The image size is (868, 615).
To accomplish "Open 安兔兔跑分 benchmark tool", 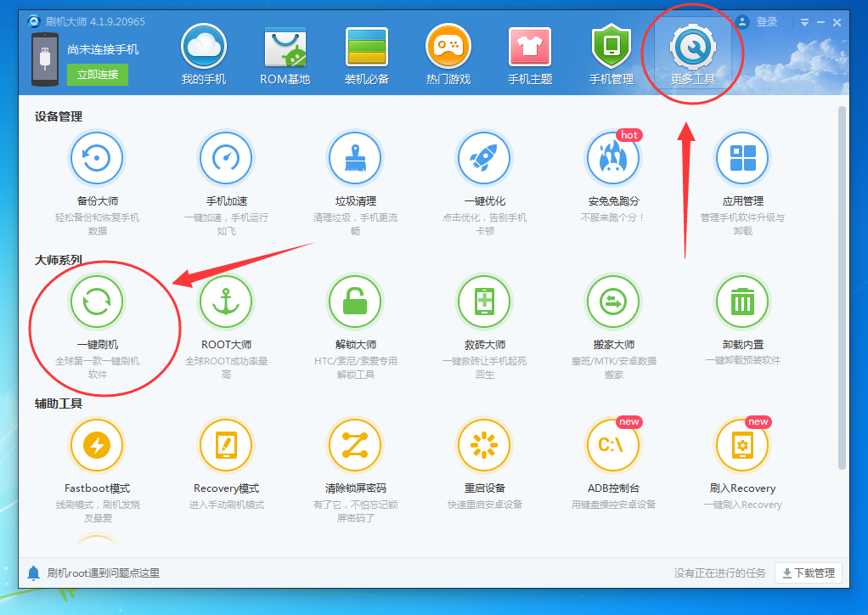I will coord(613,158).
